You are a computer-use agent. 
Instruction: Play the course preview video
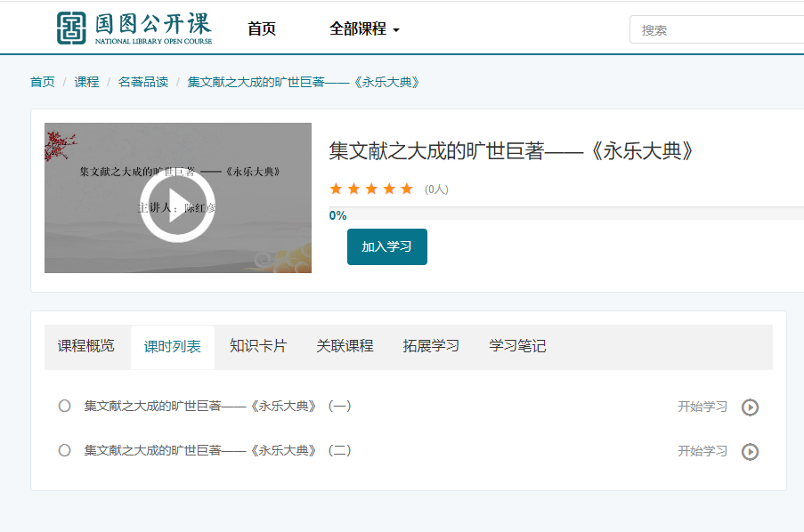(x=177, y=205)
